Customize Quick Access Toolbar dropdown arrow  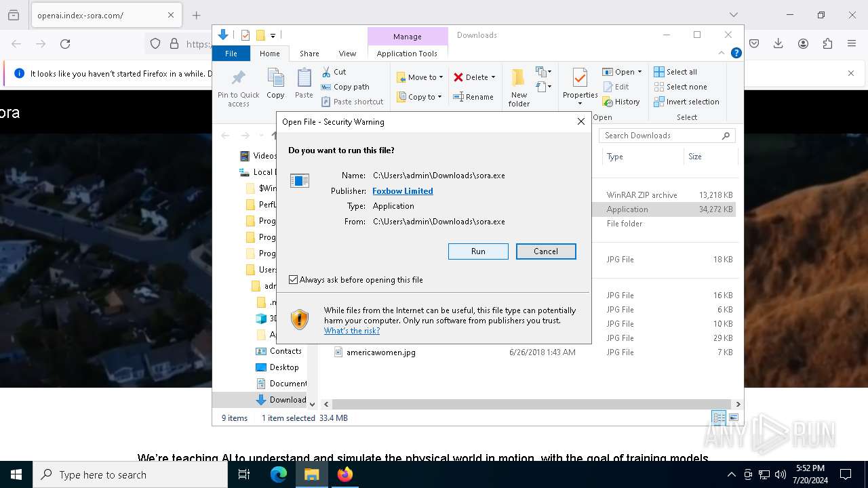click(273, 35)
